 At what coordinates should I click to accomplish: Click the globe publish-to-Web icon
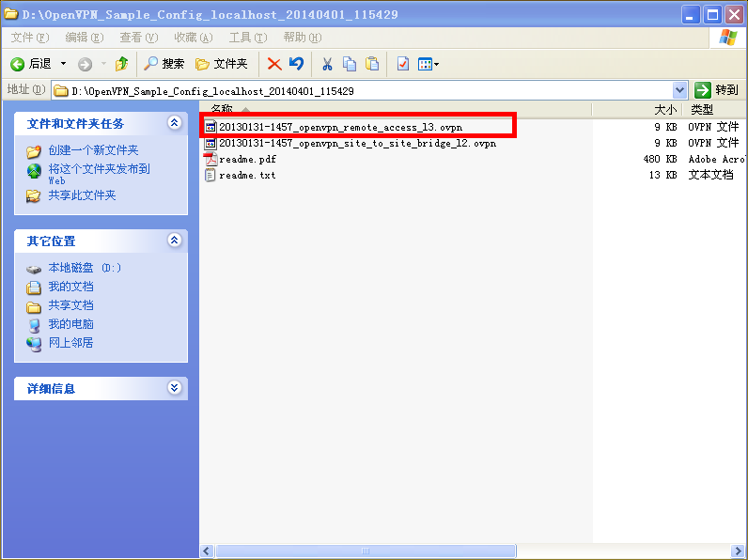[x=34, y=171]
